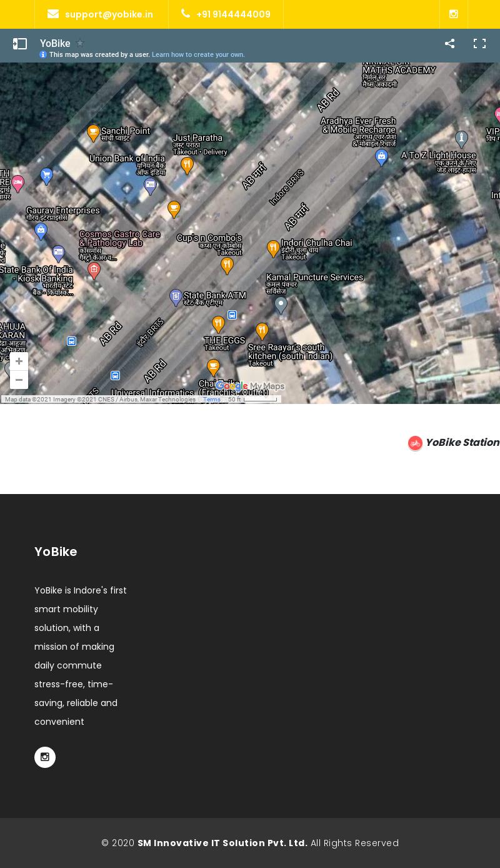Click YoBike Station legend icon
500x868 pixels.
[415, 443]
